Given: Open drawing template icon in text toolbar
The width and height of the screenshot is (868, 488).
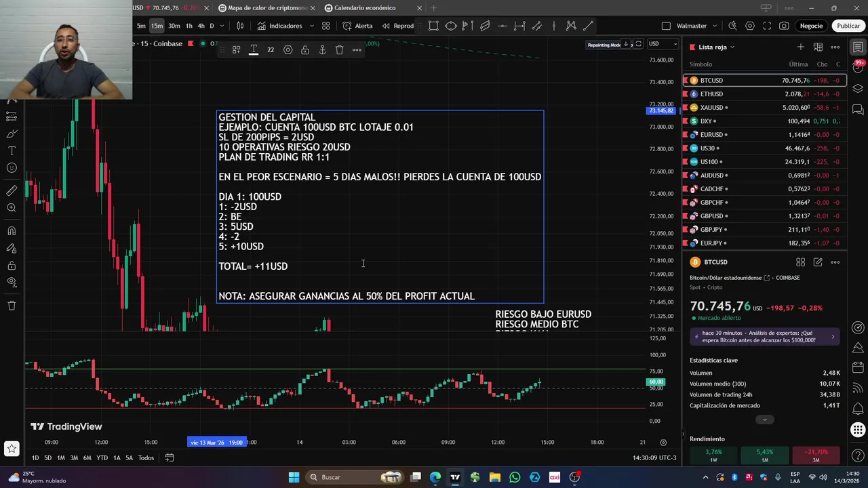Looking at the screenshot, I should pyautogui.click(x=236, y=50).
